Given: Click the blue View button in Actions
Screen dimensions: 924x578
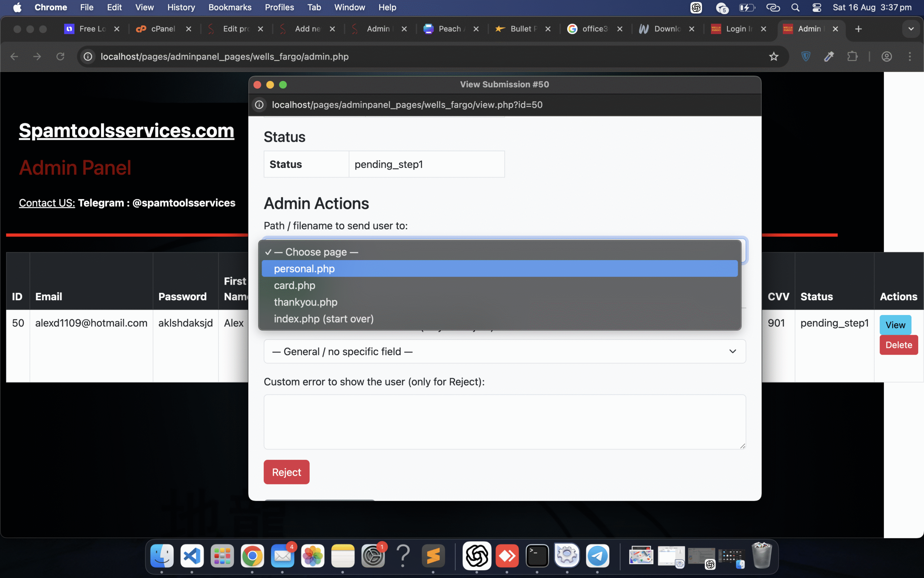Looking at the screenshot, I should 895,325.
